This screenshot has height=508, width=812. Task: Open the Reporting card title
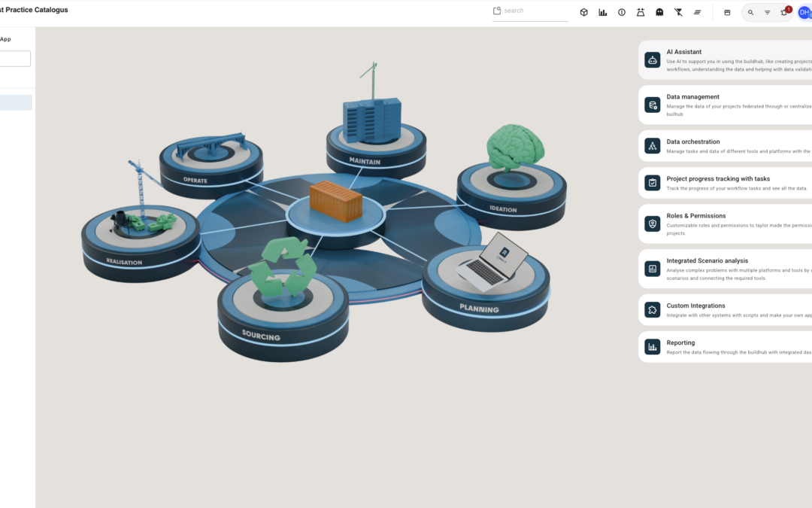(680, 342)
